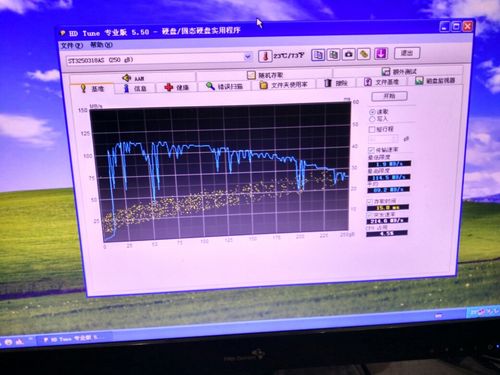Screen dimensions: 500x375
Task: Click the copy screenshot to clipboard icon
Action: pyautogui.click(x=333, y=54)
